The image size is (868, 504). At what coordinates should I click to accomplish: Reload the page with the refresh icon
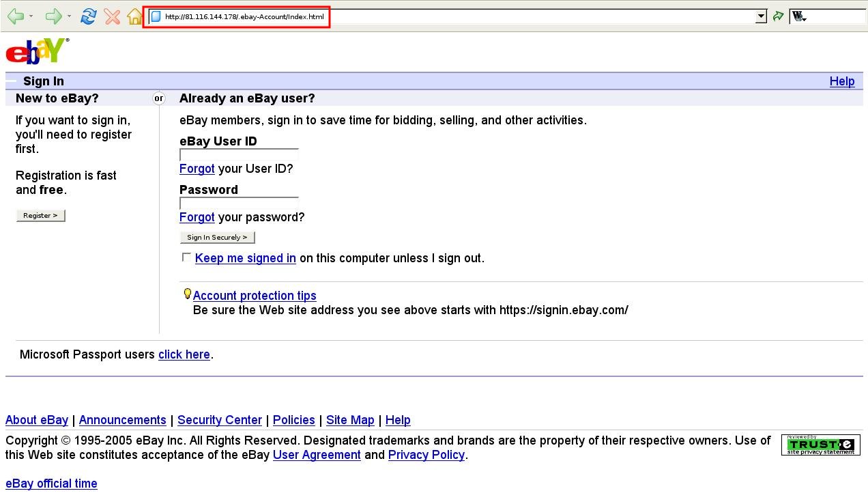[x=88, y=16]
